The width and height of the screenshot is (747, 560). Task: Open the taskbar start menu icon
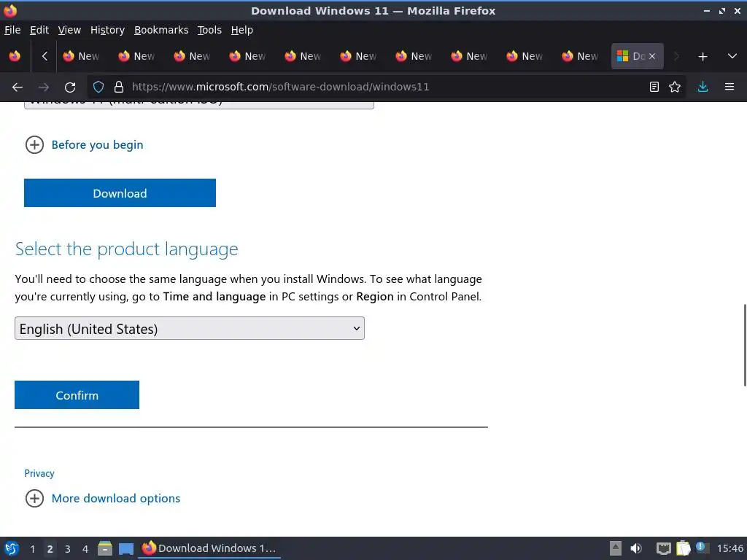point(12,548)
